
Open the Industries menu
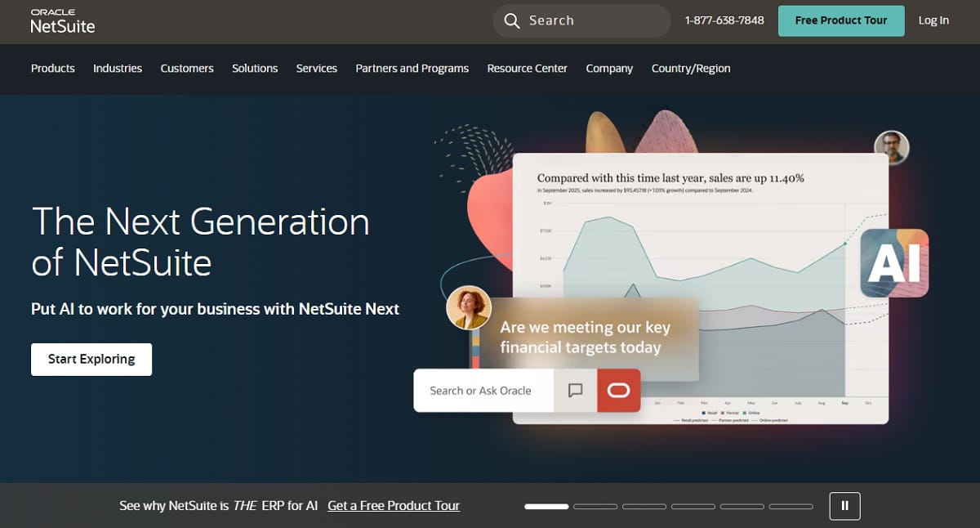[x=118, y=69]
